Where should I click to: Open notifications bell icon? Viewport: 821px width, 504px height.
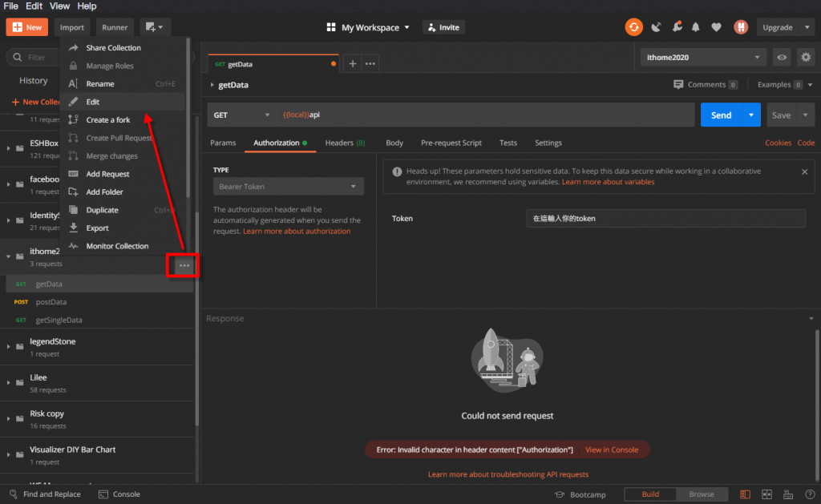[x=696, y=27]
